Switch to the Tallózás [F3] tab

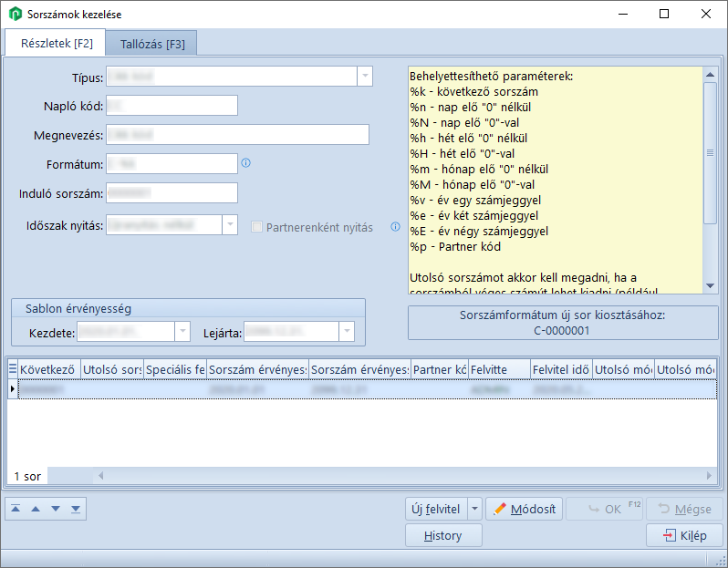click(x=151, y=44)
